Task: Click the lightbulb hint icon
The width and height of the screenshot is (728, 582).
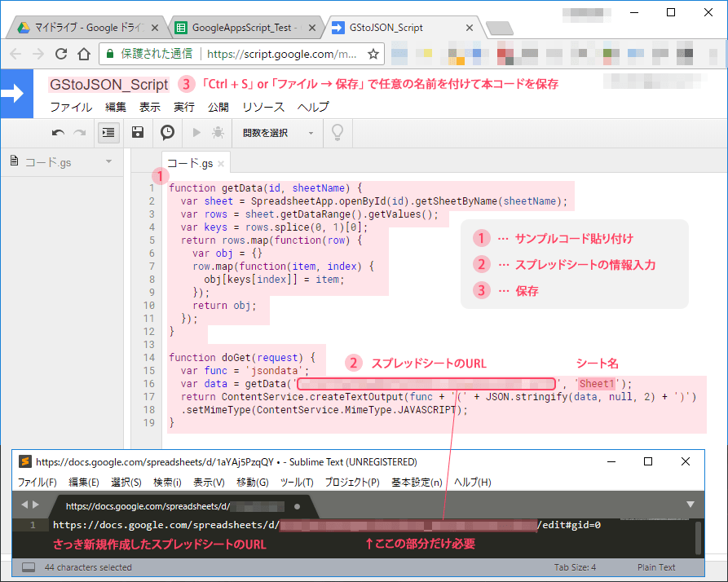Action: (x=338, y=133)
